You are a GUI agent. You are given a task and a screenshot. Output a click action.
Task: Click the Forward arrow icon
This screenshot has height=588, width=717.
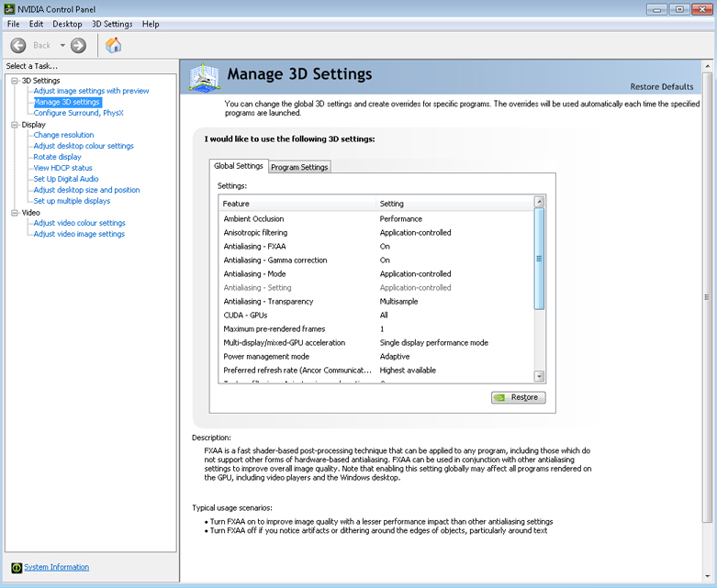(78, 45)
